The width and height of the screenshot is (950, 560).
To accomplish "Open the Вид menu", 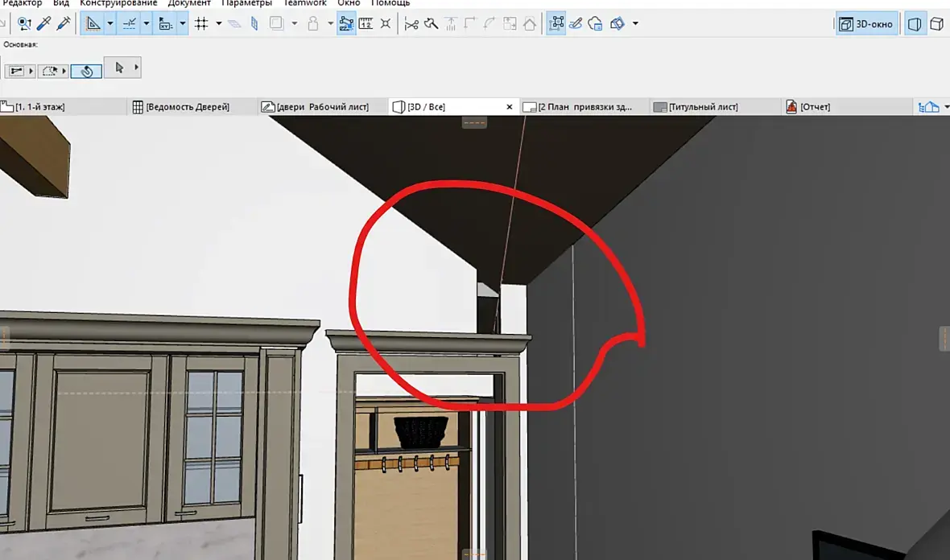I will [x=61, y=3].
